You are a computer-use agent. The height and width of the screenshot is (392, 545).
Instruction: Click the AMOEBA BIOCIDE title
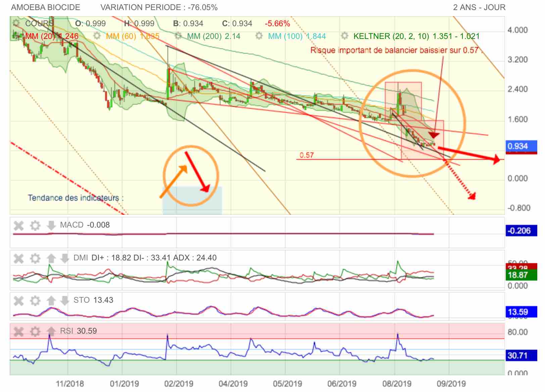coord(46,7)
